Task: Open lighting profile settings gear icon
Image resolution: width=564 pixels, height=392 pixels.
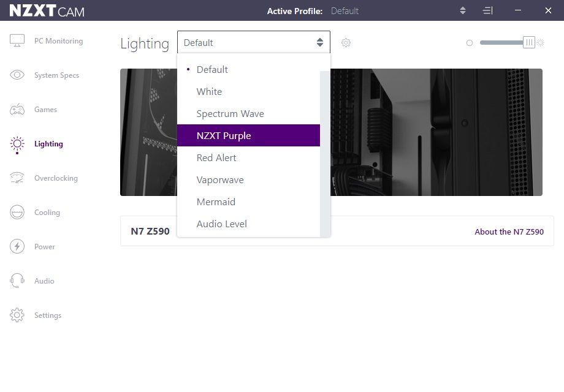Action: (x=346, y=43)
